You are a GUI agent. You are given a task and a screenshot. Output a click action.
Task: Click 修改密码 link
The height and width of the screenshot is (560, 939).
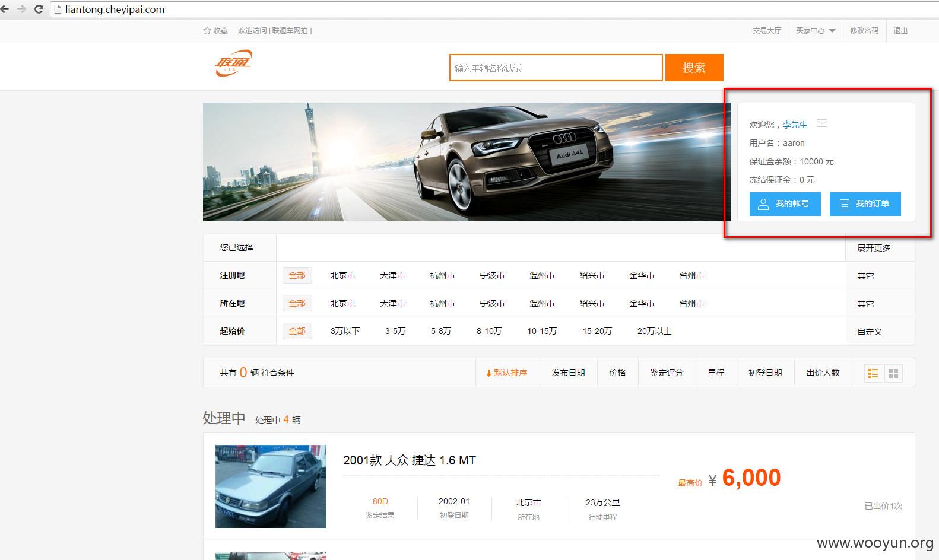click(864, 30)
